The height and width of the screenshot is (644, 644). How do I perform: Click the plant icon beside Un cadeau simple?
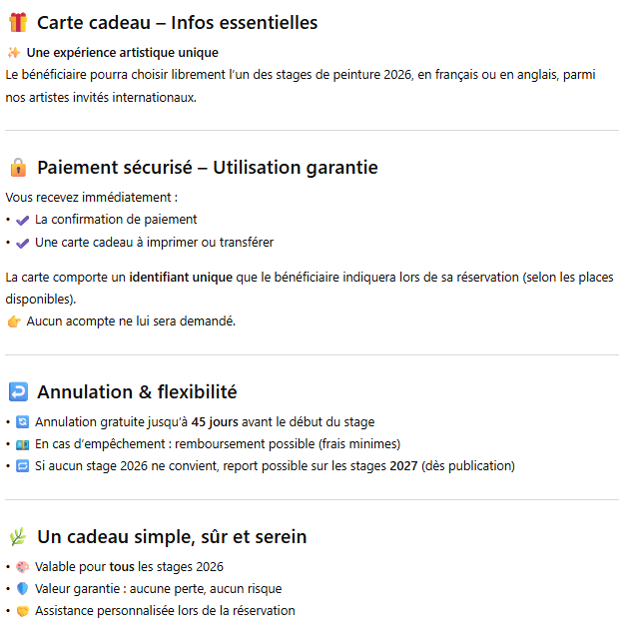(x=17, y=537)
